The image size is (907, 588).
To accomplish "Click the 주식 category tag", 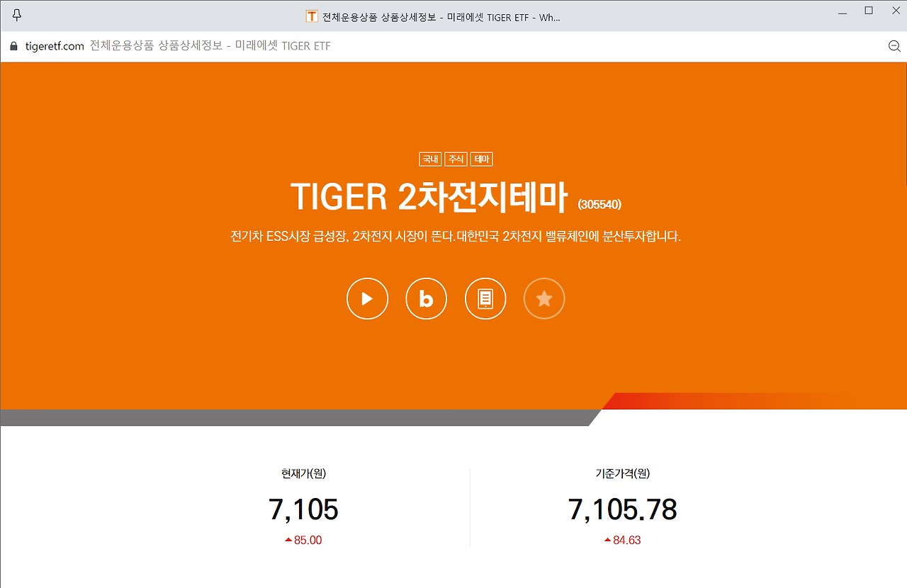I will pos(456,159).
